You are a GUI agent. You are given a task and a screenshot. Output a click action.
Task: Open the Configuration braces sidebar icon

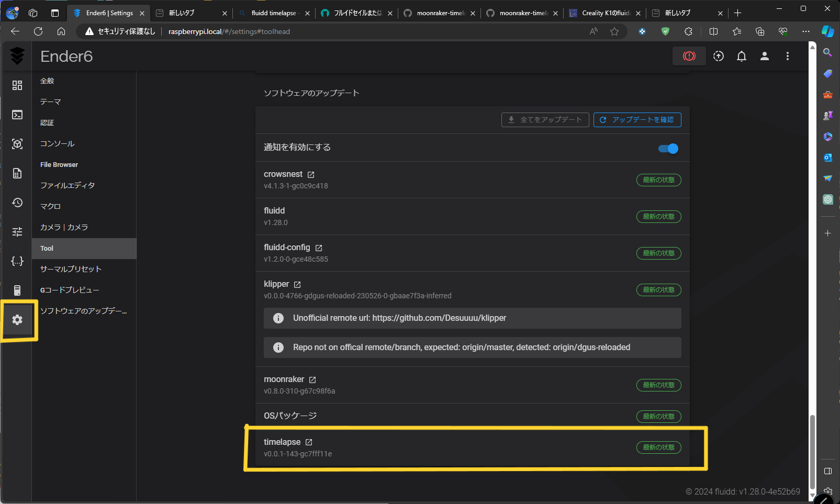17,261
